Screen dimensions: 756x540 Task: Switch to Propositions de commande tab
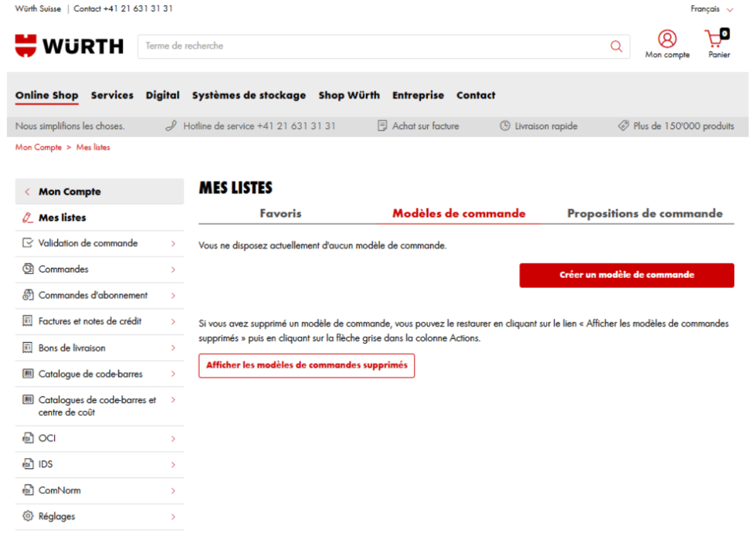(644, 214)
